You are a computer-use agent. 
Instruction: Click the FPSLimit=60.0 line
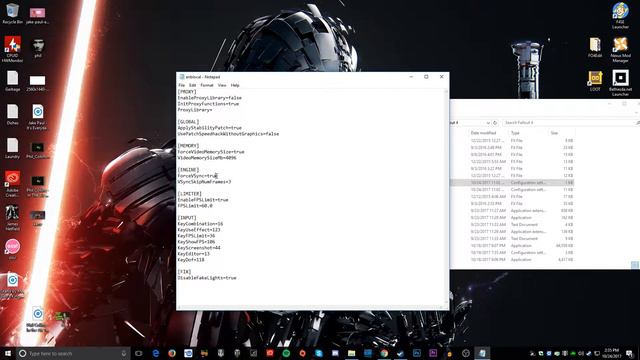pos(195,206)
